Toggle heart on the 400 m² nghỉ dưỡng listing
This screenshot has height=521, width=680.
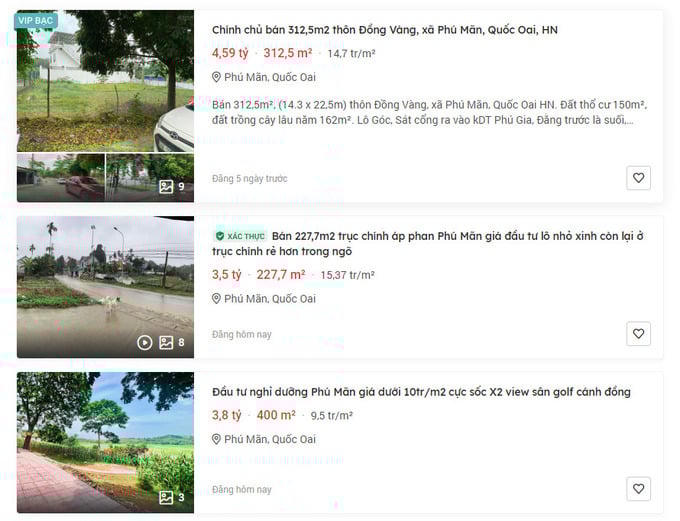click(638, 489)
